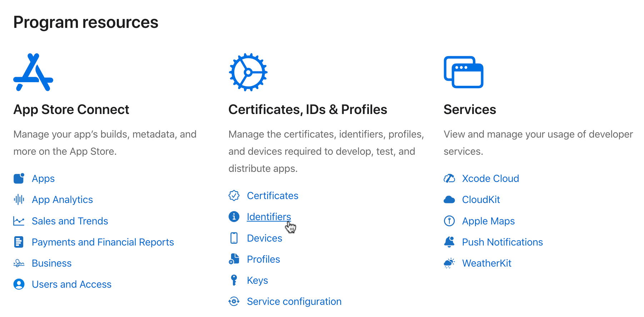Open the Keys link
The width and height of the screenshot is (644, 317).
(x=258, y=281)
